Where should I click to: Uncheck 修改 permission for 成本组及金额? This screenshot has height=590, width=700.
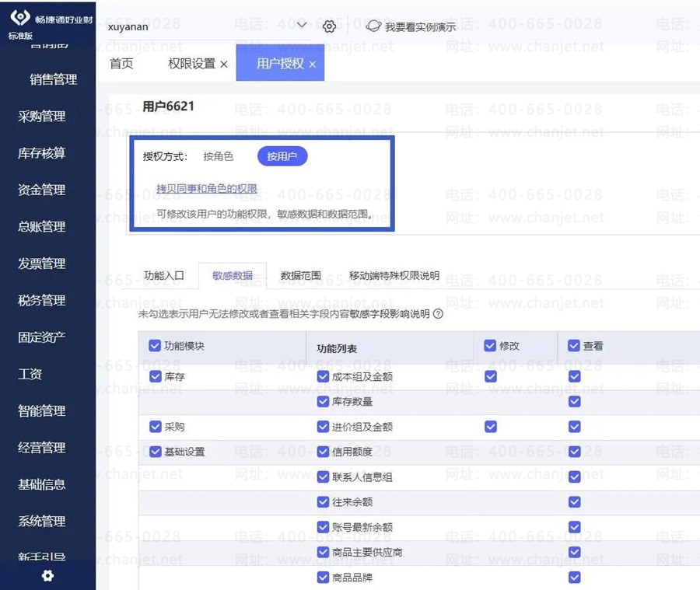491,377
